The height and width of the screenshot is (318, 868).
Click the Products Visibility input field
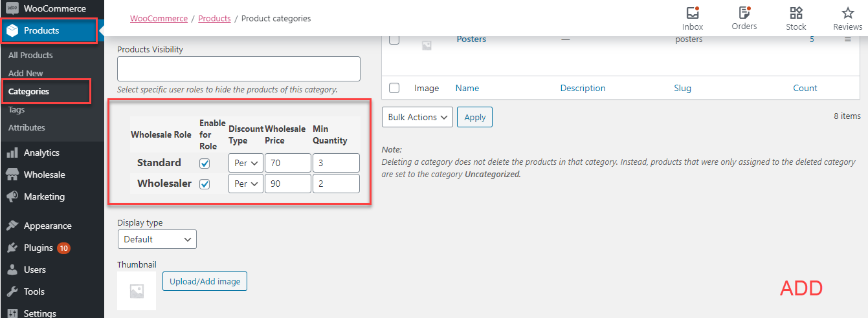click(x=238, y=69)
